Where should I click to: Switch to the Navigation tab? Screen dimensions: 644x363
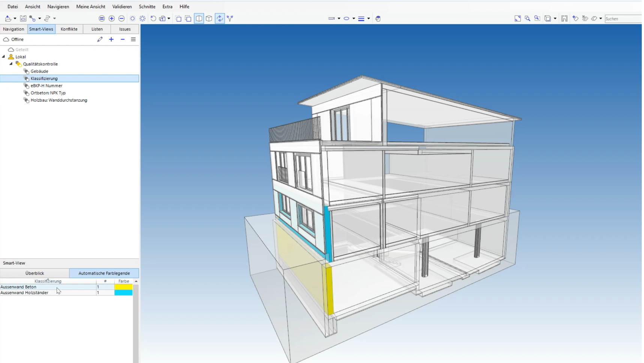(14, 29)
